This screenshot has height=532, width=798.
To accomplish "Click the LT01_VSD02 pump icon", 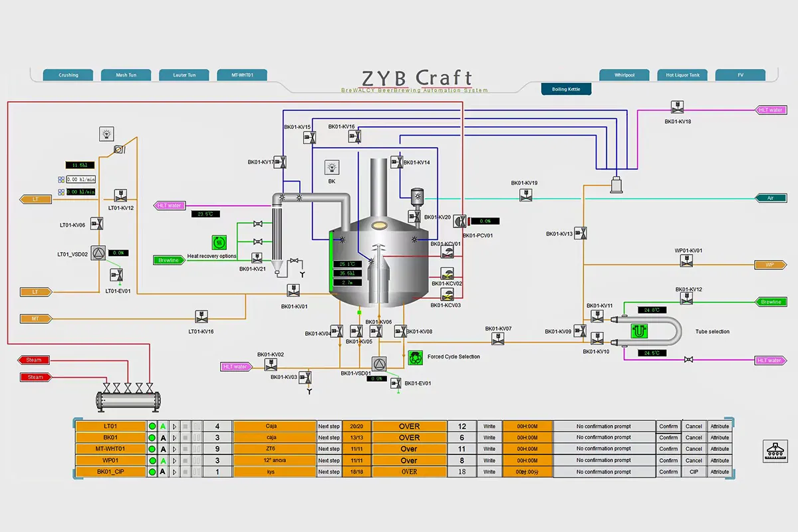I will (x=98, y=253).
